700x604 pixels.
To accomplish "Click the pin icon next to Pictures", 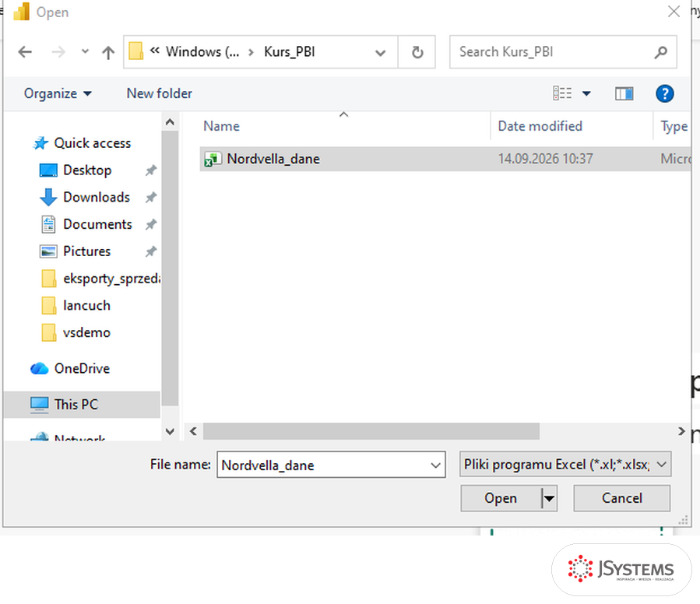I will 151,251.
